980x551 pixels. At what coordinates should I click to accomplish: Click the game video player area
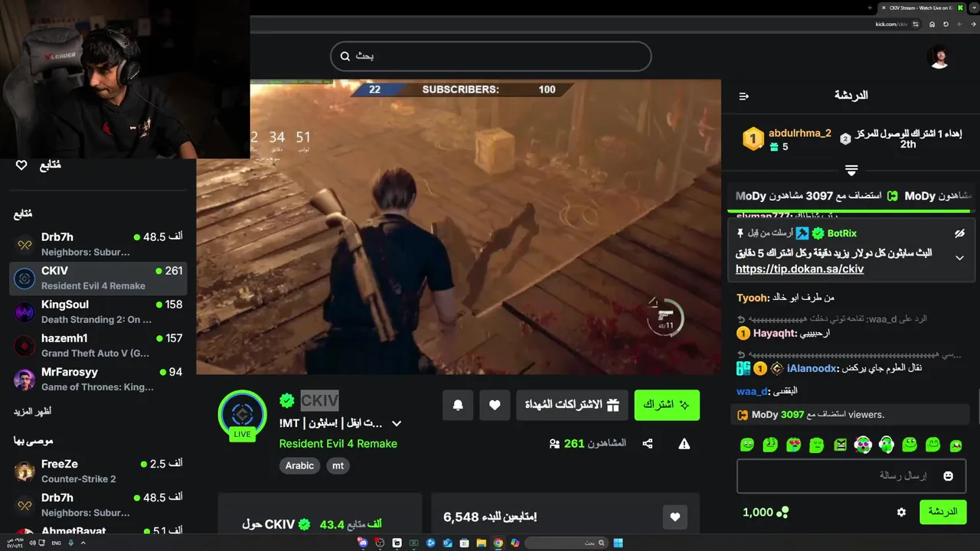coord(459,227)
